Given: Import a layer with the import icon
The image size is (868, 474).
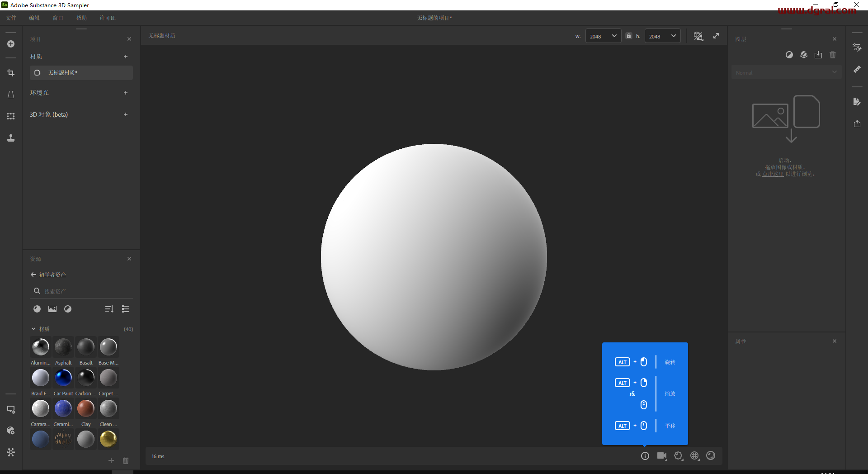Looking at the screenshot, I should click(x=818, y=55).
